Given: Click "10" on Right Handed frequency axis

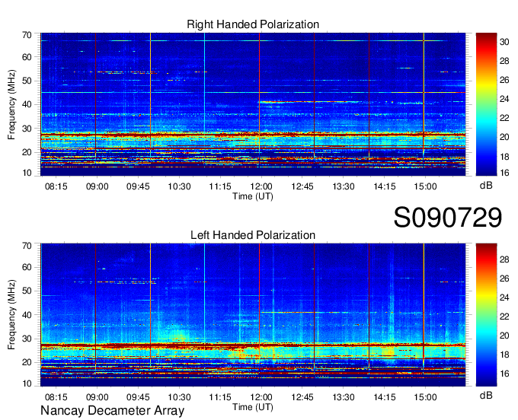Looking at the screenshot, I should click(27, 173).
